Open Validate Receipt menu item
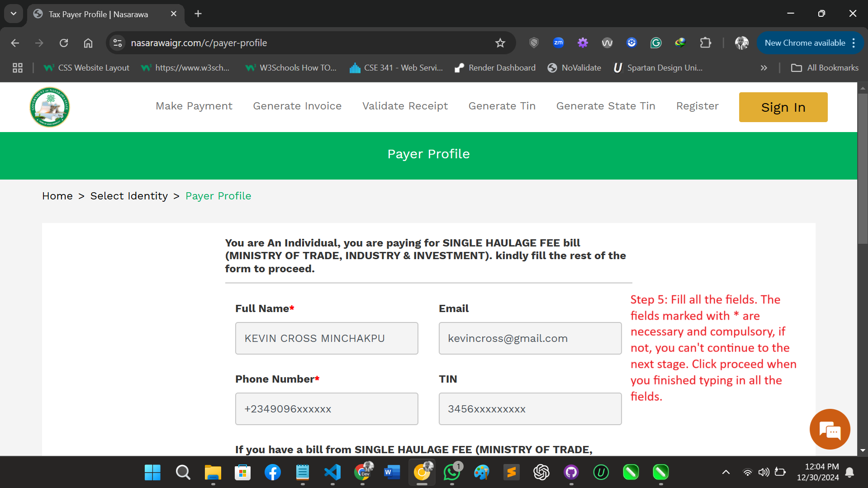This screenshot has width=868, height=488. tap(405, 106)
